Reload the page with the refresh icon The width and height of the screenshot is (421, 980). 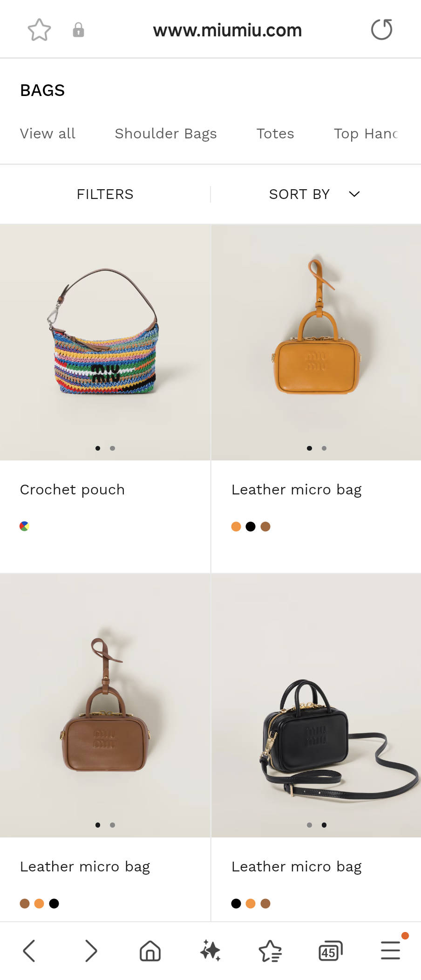tap(381, 30)
